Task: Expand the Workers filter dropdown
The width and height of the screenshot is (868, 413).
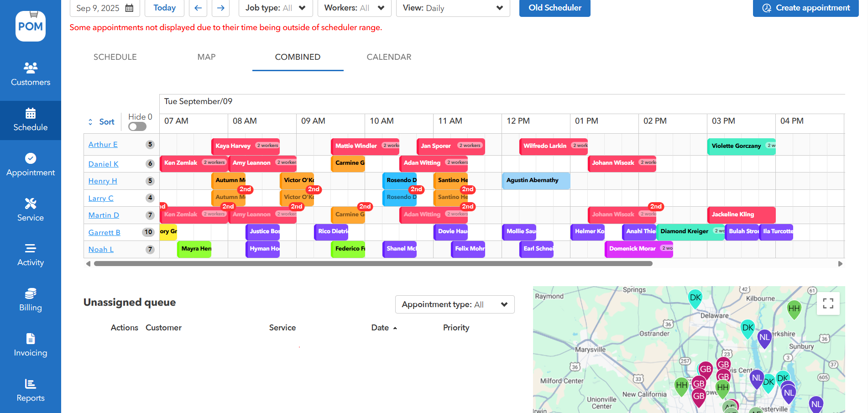Action: [x=354, y=8]
